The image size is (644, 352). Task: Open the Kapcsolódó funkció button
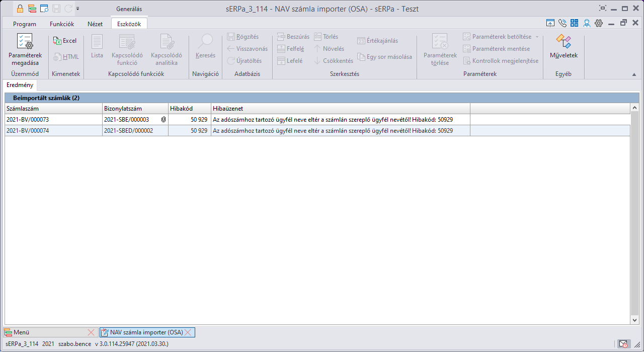coord(127,50)
